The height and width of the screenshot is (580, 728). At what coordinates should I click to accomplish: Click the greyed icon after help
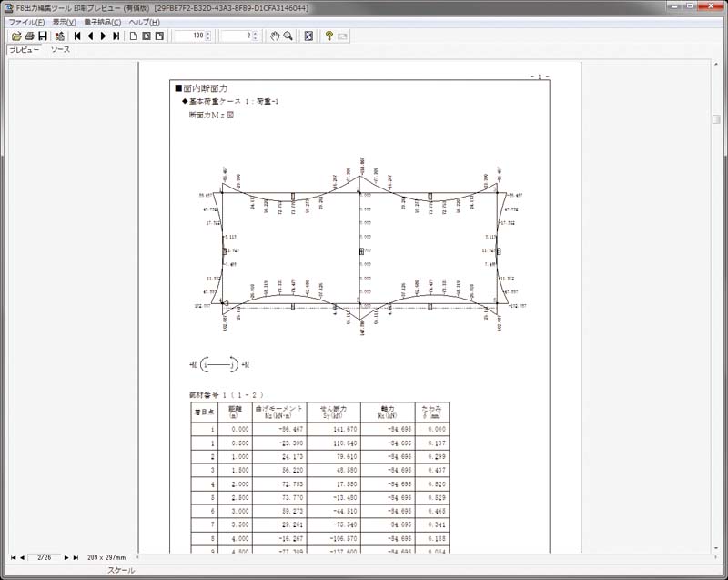point(343,36)
